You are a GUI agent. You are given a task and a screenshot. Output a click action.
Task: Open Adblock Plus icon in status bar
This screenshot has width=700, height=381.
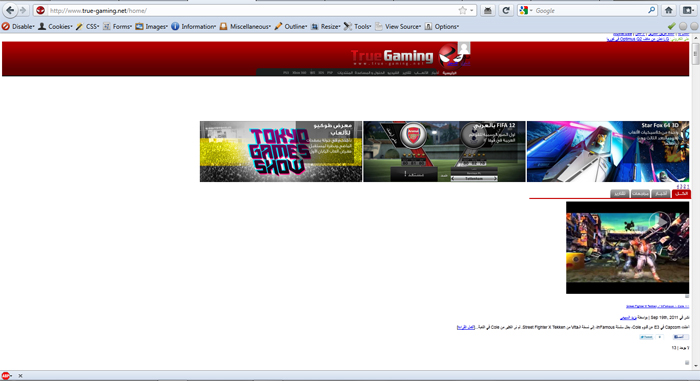5,376
